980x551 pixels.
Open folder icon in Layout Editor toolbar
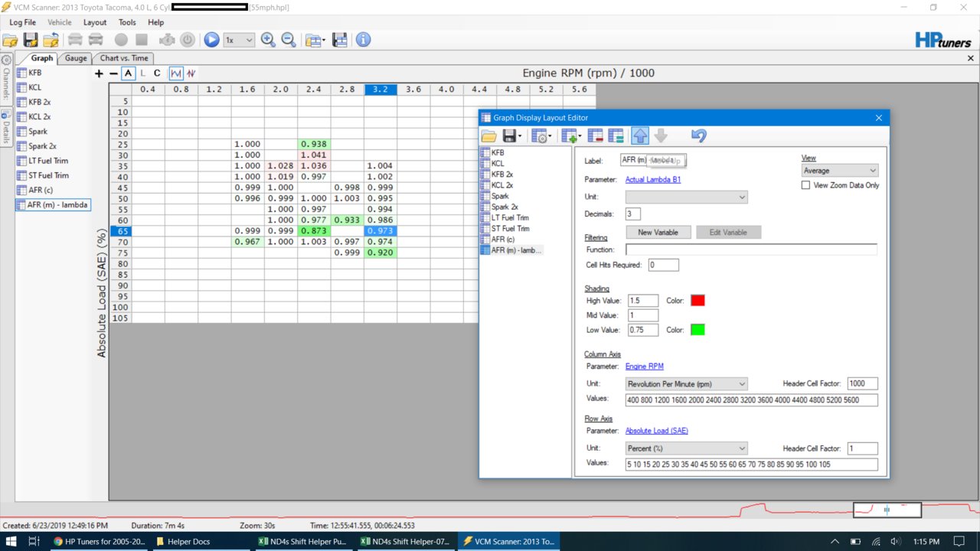point(488,136)
